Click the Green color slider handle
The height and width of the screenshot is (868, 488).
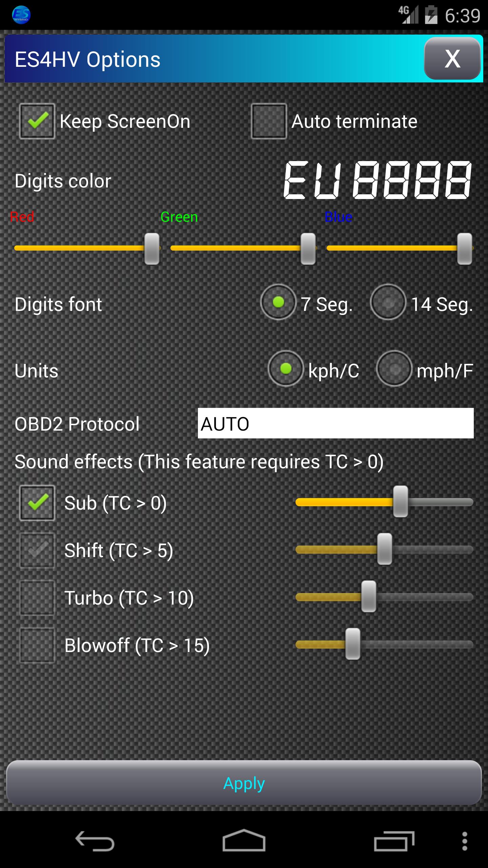(308, 249)
